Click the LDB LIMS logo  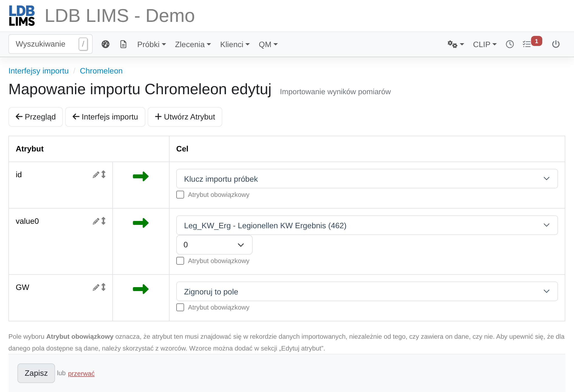22,16
